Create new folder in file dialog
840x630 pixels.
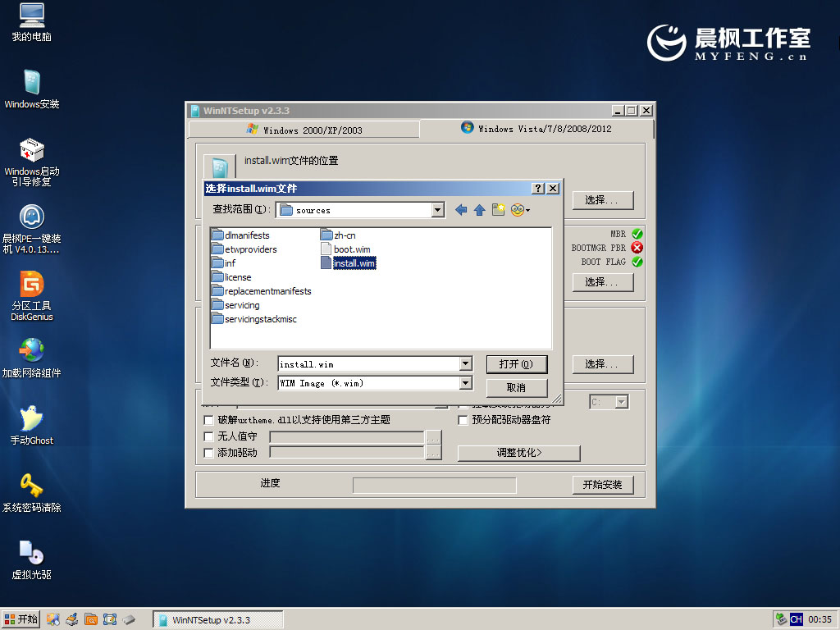pos(498,210)
